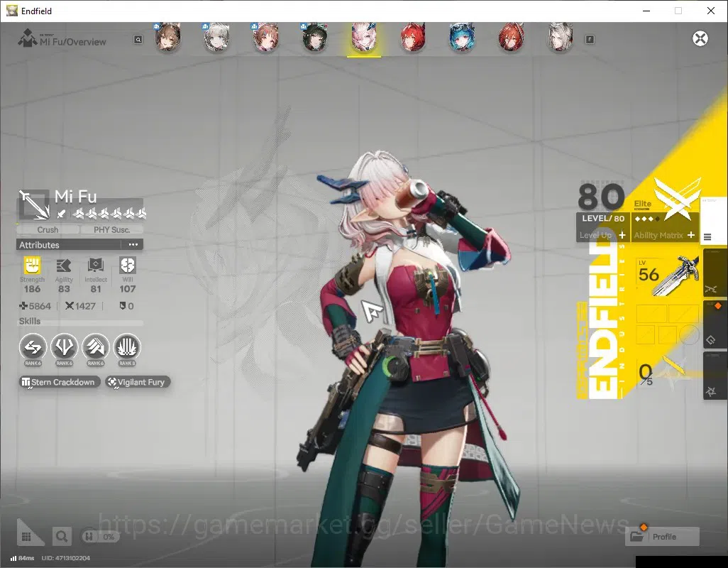This screenshot has height=568, width=728.
Task: Click the E next-operator key icon
Action: pyautogui.click(x=590, y=40)
